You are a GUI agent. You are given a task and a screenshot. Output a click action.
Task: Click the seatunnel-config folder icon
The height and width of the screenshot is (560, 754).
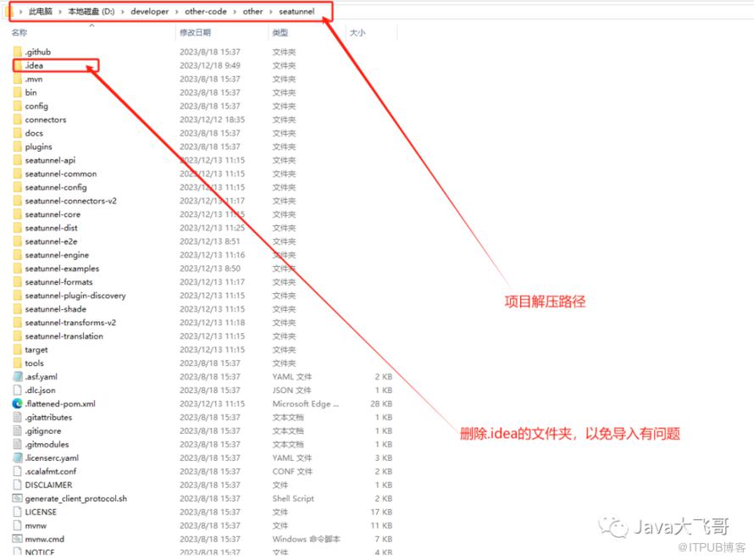pyautogui.click(x=18, y=187)
